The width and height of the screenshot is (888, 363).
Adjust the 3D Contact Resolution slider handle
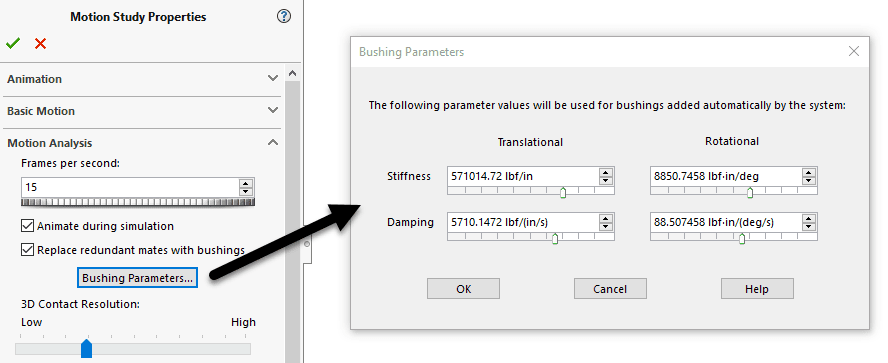(86, 348)
